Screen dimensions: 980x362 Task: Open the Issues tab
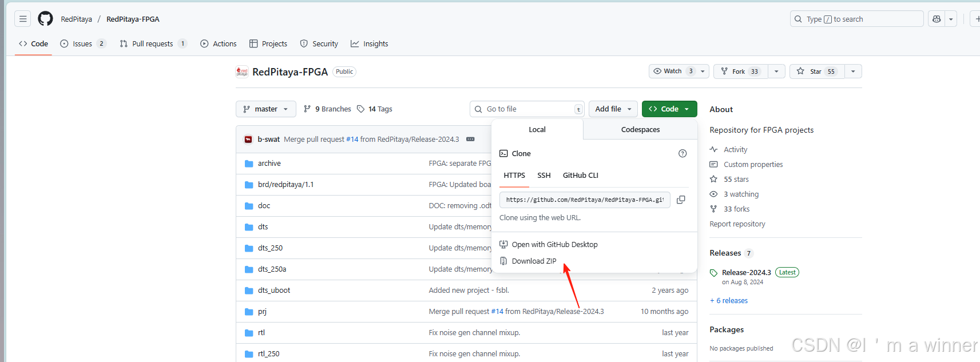pyautogui.click(x=83, y=43)
